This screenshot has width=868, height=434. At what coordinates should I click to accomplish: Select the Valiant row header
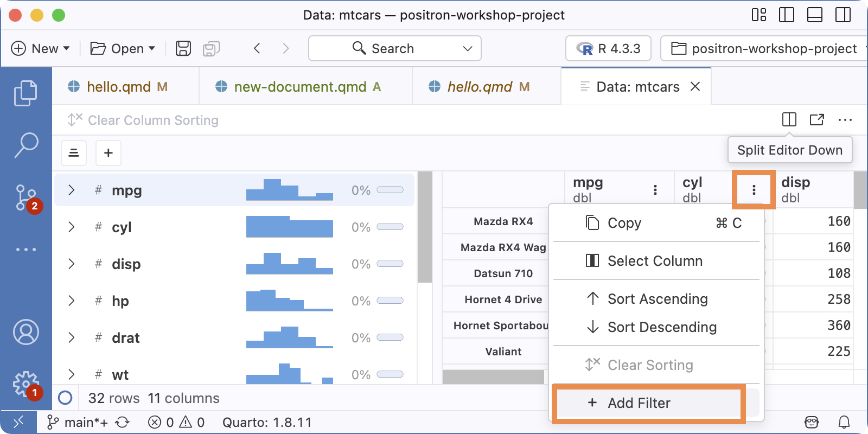click(503, 352)
